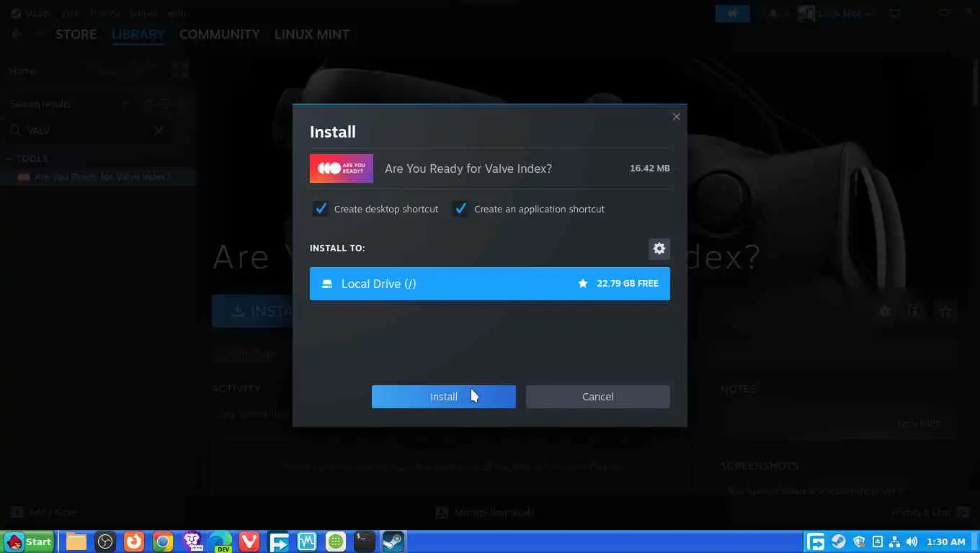980x553 pixels.
Task: Open the Linux Mint account dropdown
Action: [837, 13]
